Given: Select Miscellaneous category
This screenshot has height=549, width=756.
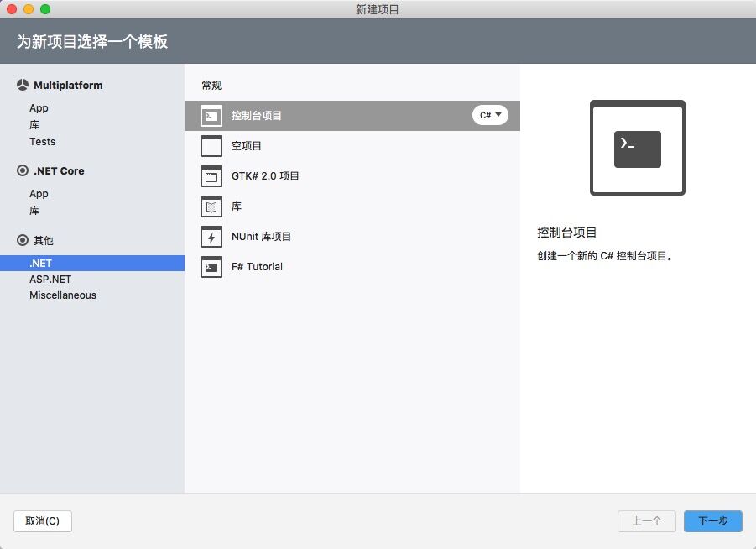Looking at the screenshot, I should 63,295.
